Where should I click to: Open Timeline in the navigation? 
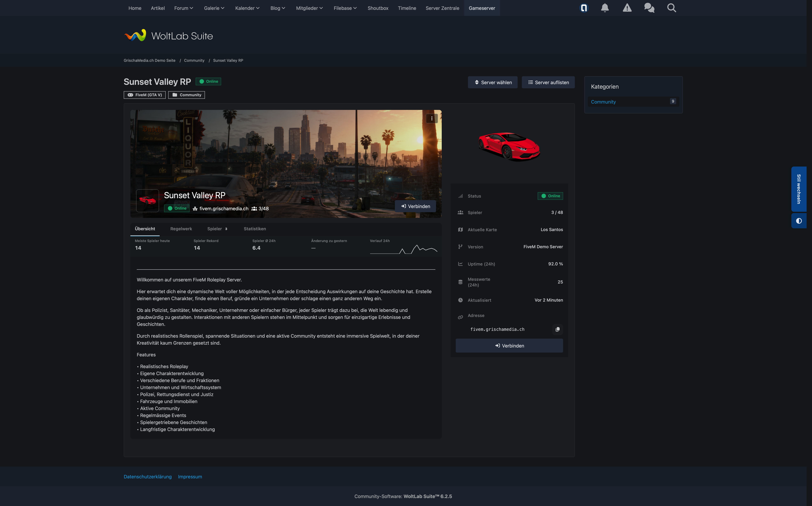(407, 8)
